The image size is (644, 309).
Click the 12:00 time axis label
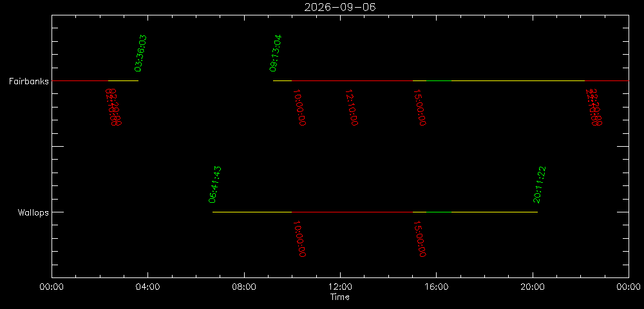tap(340, 287)
